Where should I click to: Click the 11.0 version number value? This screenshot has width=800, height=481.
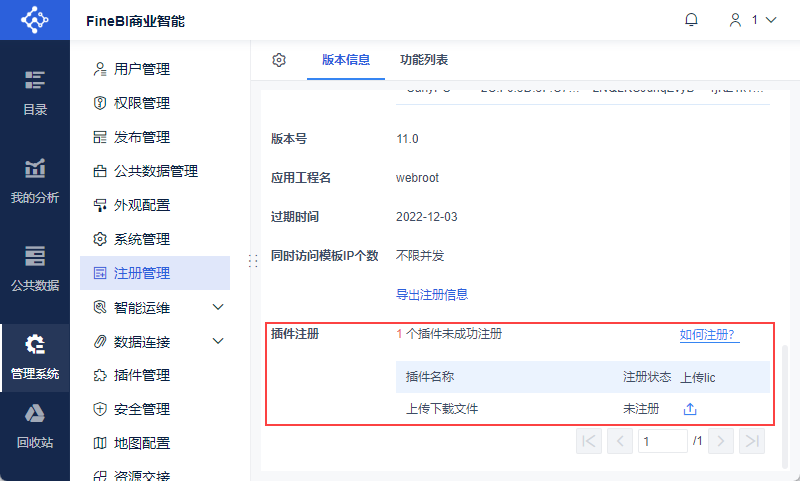pos(407,139)
